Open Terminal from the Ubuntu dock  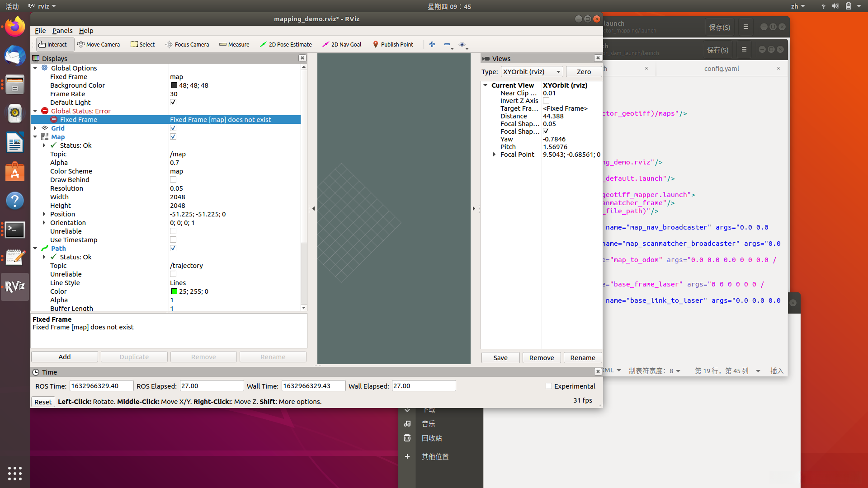pyautogui.click(x=15, y=230)
